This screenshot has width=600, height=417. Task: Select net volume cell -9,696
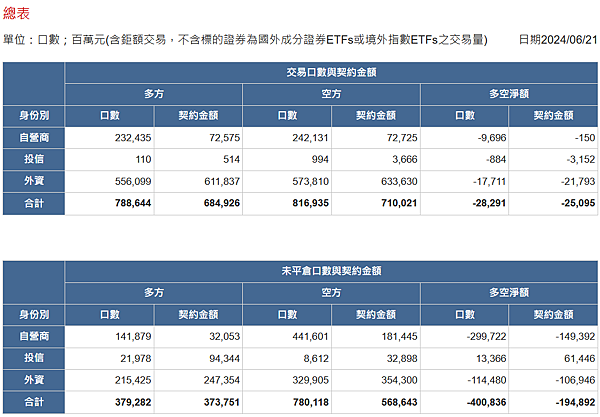[x=465, y=138]
